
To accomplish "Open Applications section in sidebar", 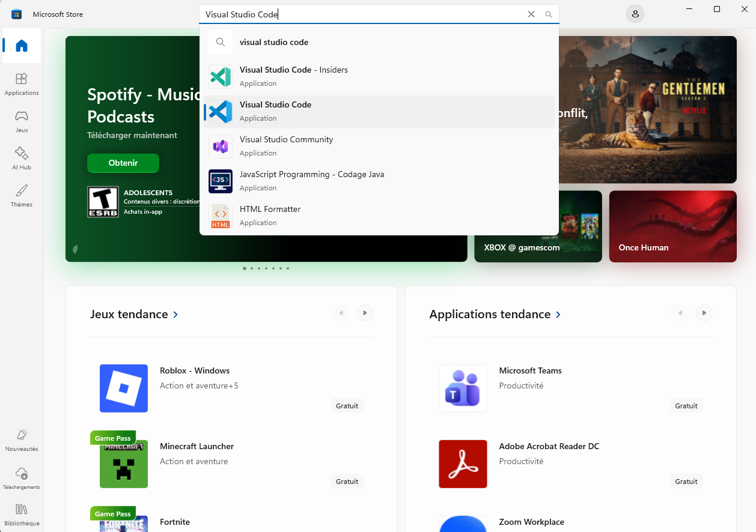I will click(22, 84).
